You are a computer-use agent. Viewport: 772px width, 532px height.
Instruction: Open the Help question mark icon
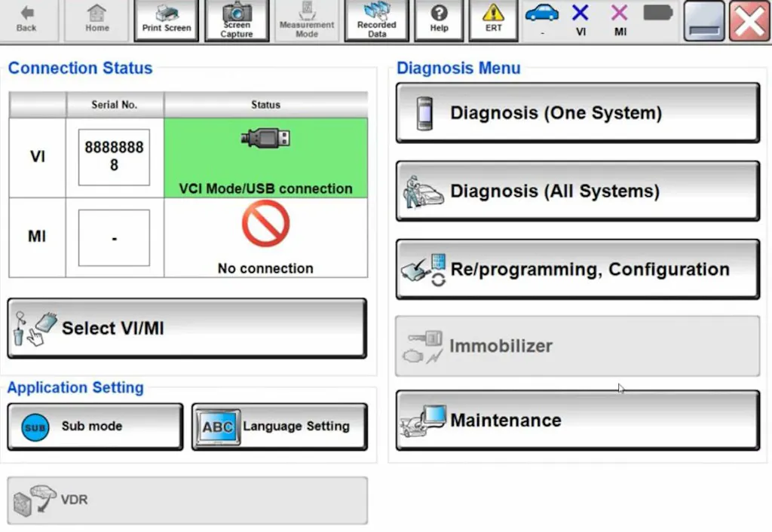coord(439,20)
